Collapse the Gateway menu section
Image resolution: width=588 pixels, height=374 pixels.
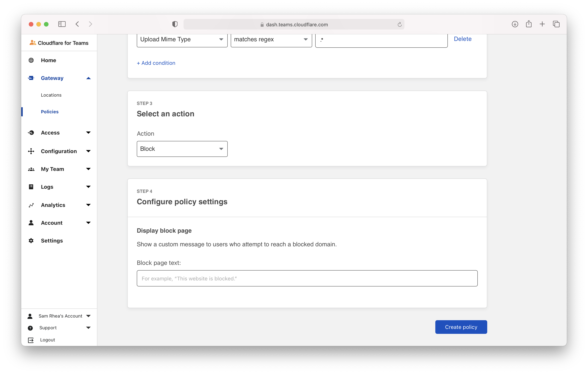tap(88, 78)
